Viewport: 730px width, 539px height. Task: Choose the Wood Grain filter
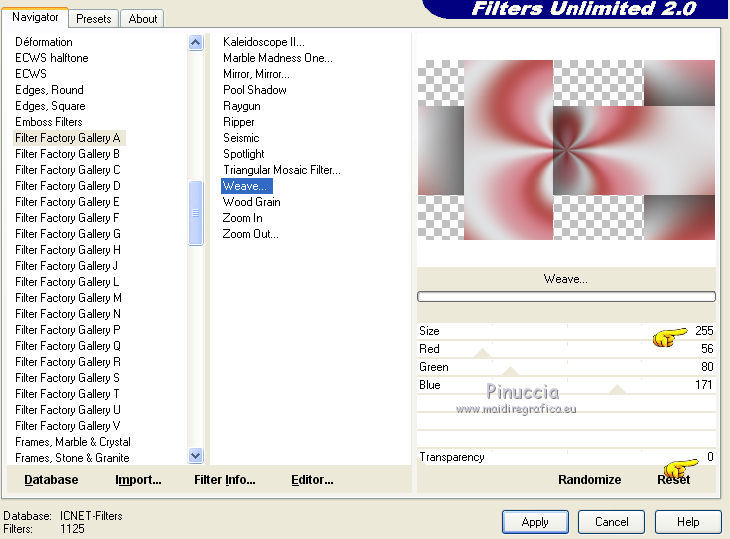[251, 202]
